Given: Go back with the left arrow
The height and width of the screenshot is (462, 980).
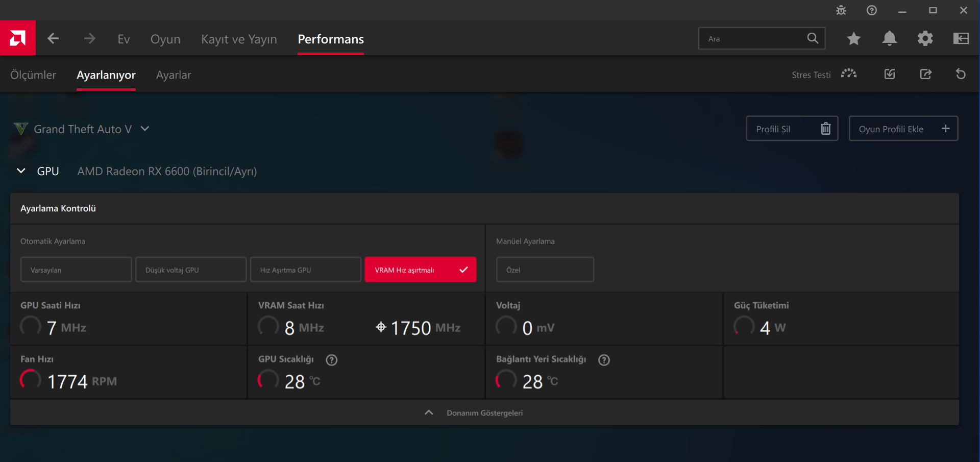Looking at the screenshot, I should click(x=53, y=38).
